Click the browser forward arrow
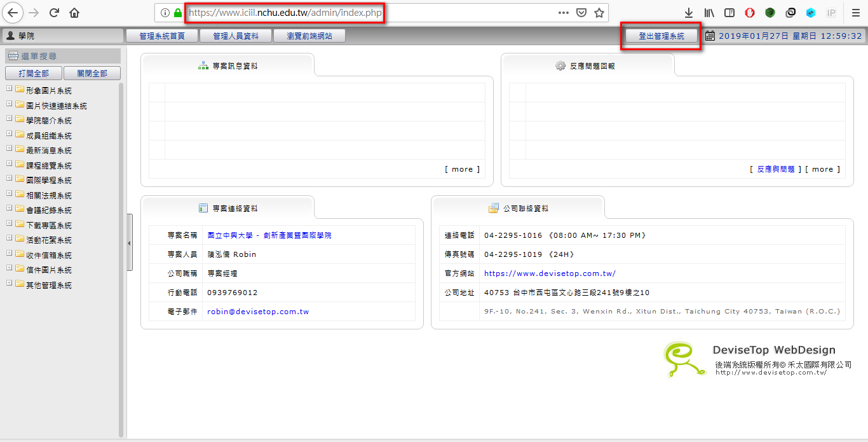 [34, 13]
